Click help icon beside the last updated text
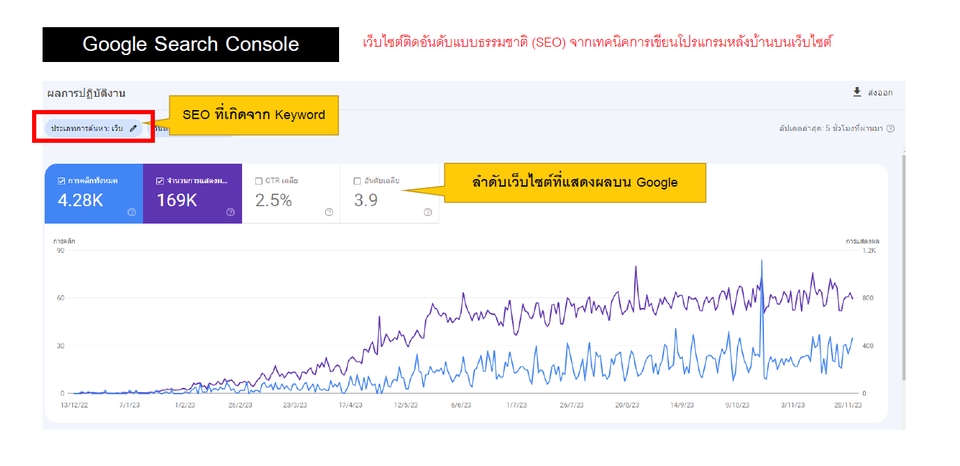Screen dimensions: 960x466 click(890, 128)
